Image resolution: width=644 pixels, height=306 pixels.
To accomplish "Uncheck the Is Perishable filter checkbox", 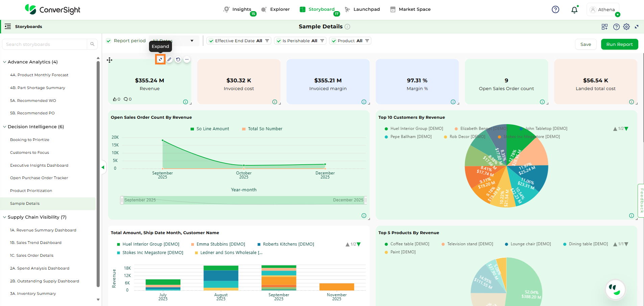I will [x=279, y=41].
